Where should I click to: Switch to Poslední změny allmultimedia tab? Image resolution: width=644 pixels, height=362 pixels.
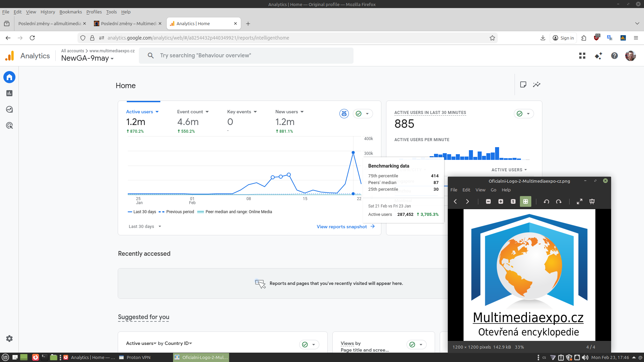coord(50,23)
